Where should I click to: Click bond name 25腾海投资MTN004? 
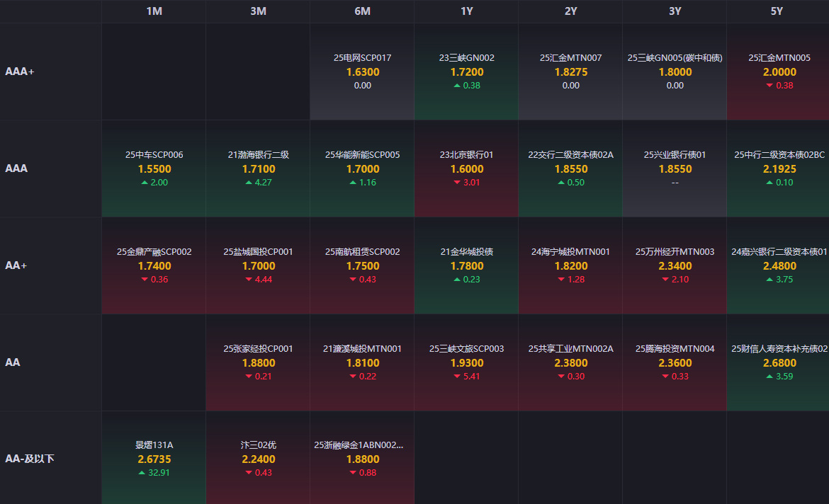tap(675, 349)
